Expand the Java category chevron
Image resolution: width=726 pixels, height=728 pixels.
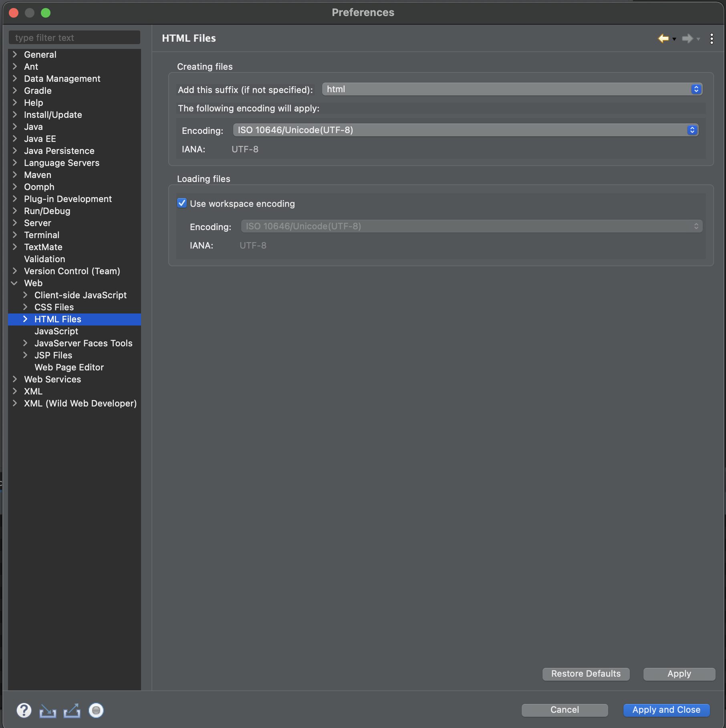15,127
